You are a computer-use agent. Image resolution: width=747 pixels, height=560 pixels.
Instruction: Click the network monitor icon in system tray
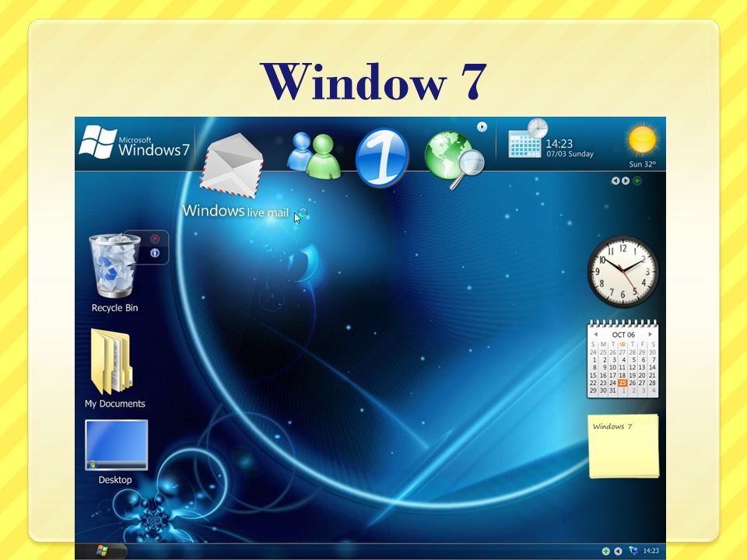pos(633,551)
